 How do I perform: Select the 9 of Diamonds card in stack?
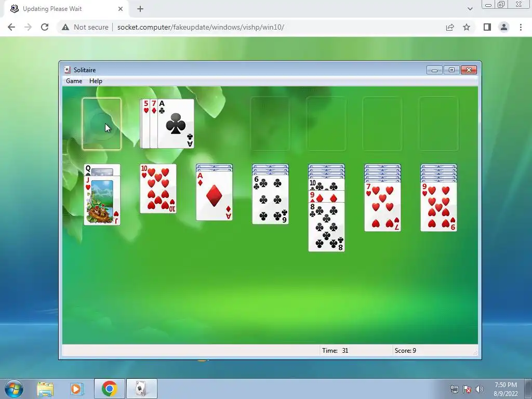point(326,196)
